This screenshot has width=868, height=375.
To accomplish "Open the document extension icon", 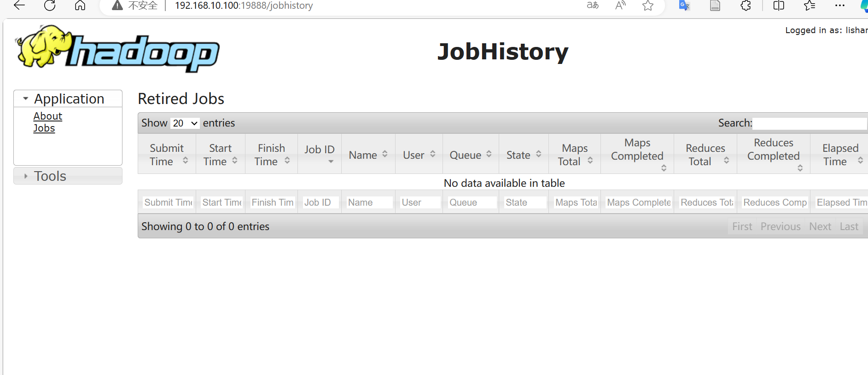I will point(715,6).
